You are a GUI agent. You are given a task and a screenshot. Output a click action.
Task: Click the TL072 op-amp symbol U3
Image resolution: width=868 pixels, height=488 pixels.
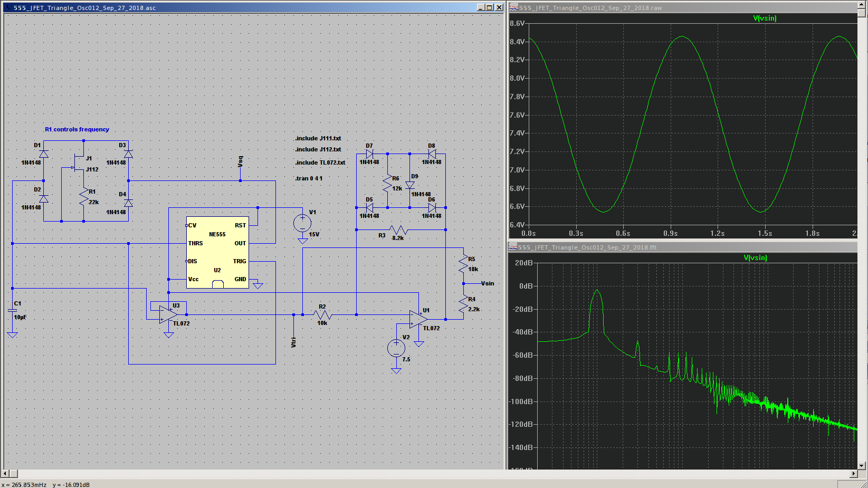(x=168, y=314)
